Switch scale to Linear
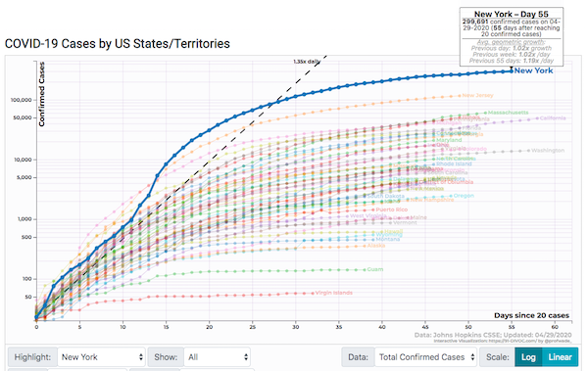Screen dimensions: 588x371 click(560, 356)
